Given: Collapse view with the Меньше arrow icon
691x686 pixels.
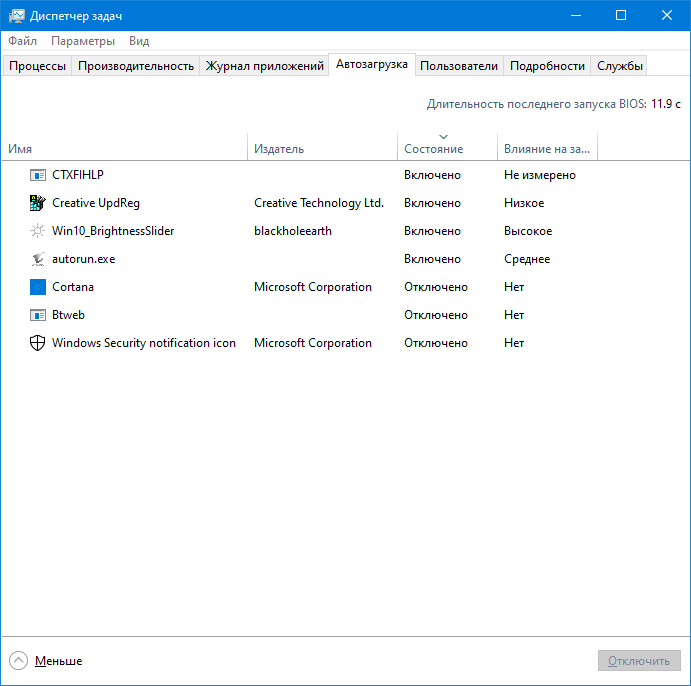Looking at the screenshot, I should pos(18,660).
